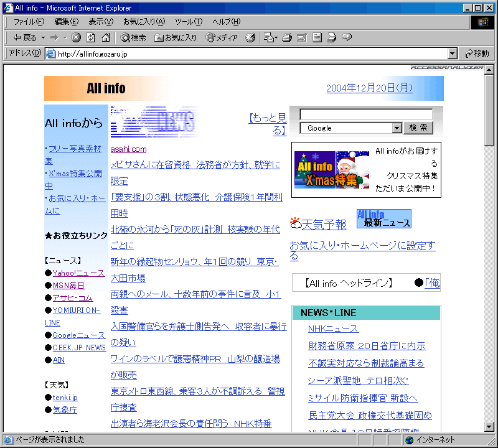Click the search text input field
The width and height of the screenshot is (498, 448).
coord(366,114)
